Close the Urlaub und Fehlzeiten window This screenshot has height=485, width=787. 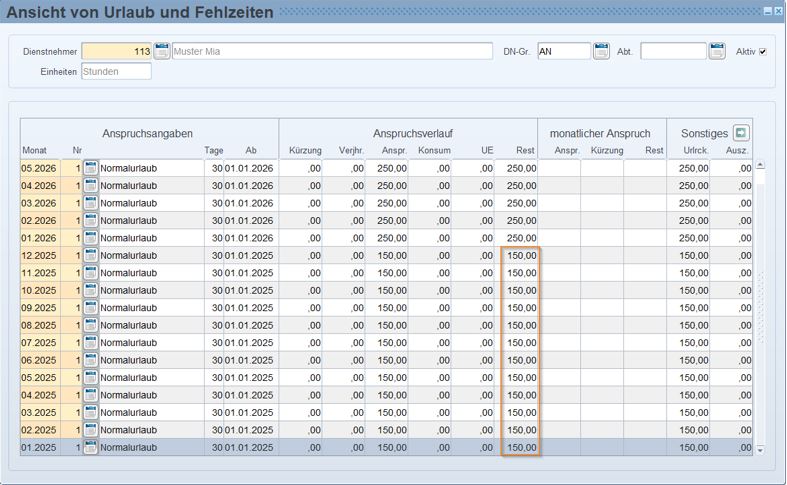pos(778,10)
